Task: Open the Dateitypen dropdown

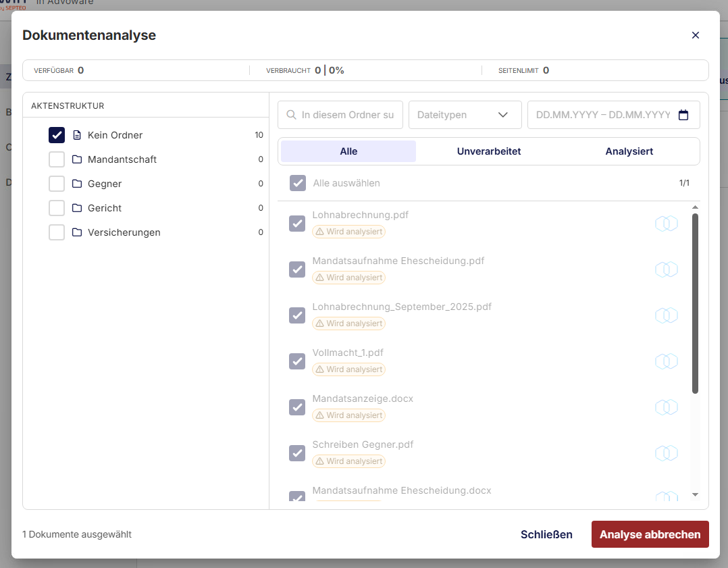Action: click(x=465, y=115)
